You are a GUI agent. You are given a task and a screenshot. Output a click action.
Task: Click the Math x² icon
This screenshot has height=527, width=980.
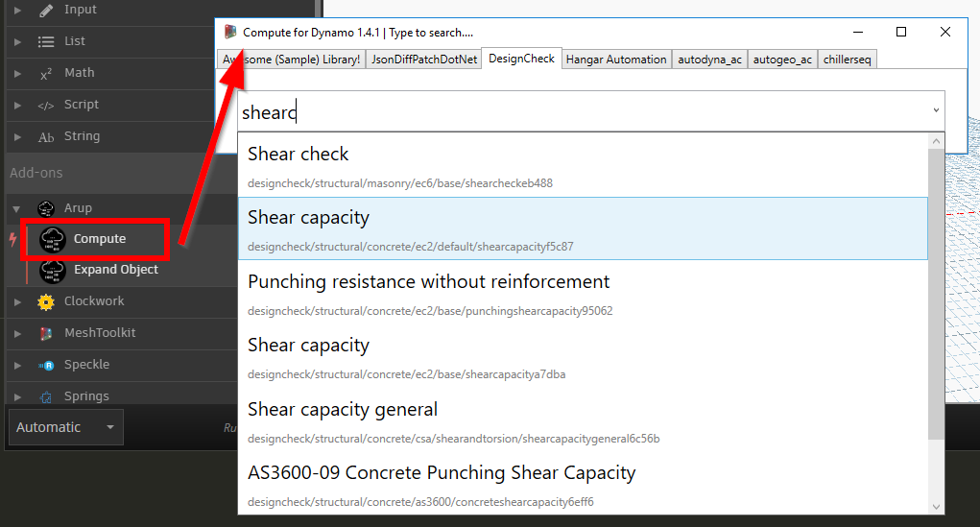point(46,74)
